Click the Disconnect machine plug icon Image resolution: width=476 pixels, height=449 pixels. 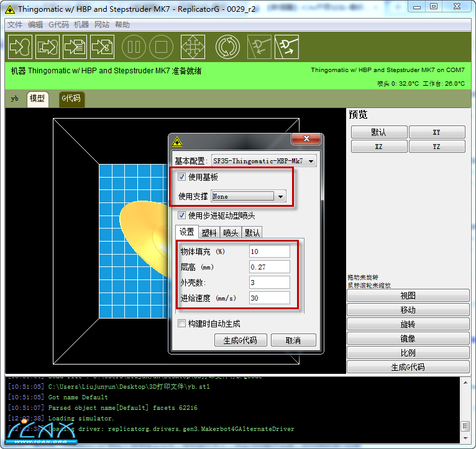[286, 47]
